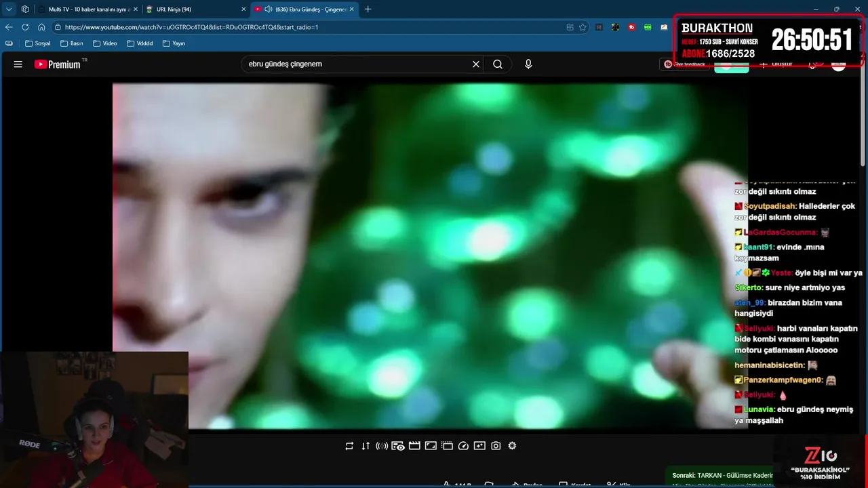Screen dimensions: 868x488
Task: Click the red 'fb' extension icon
Action: coord(631,27)
